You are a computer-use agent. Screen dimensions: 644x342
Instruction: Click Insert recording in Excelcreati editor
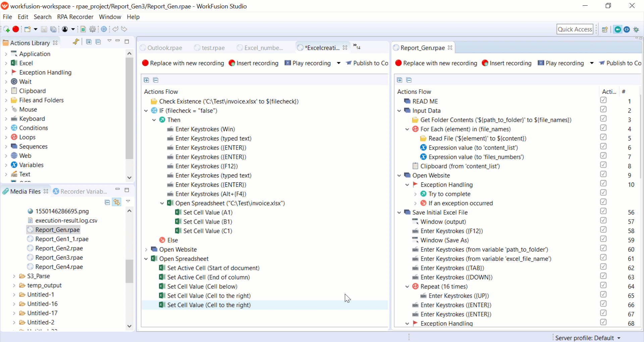tap(253, 63)
